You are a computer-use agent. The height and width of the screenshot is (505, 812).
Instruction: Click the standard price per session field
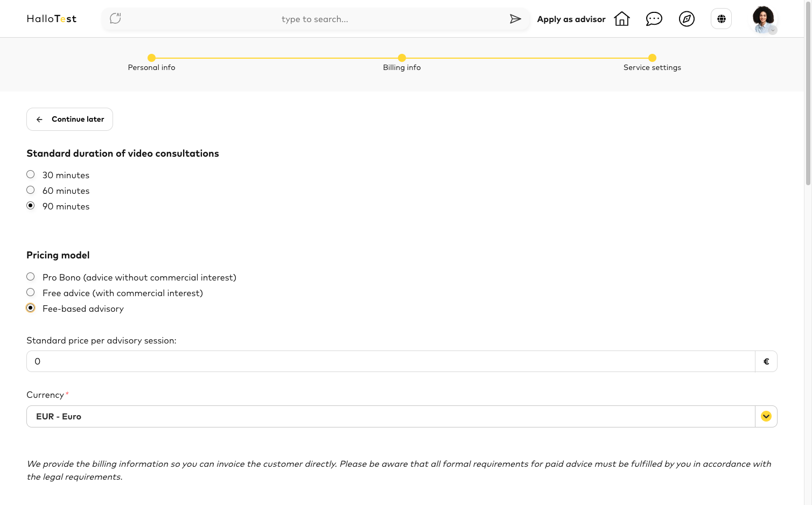[391, 361]
